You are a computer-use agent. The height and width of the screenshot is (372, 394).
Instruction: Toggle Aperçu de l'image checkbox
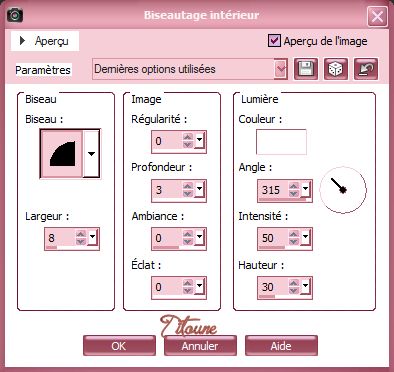click(x=274, y=41)
